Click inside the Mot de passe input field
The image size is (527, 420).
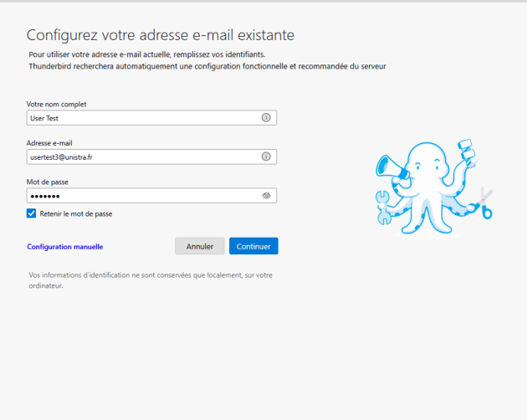[142, 195]
